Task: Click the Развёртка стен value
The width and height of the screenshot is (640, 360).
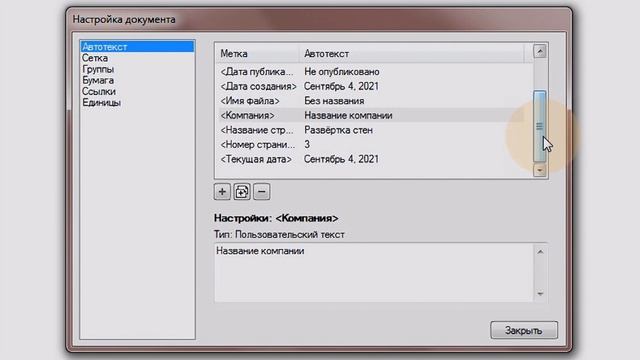Action: pyautogui.click(x=338, y=130)
